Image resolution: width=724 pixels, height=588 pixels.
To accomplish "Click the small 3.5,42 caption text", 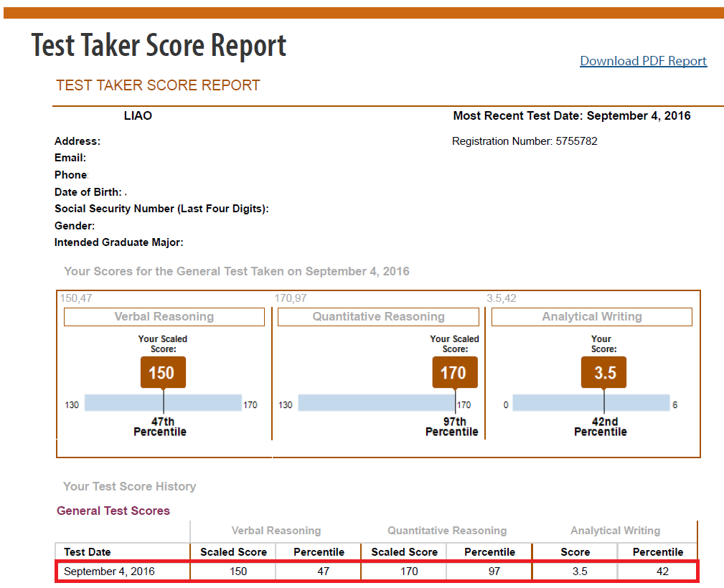I will click(x=502, y=298).
